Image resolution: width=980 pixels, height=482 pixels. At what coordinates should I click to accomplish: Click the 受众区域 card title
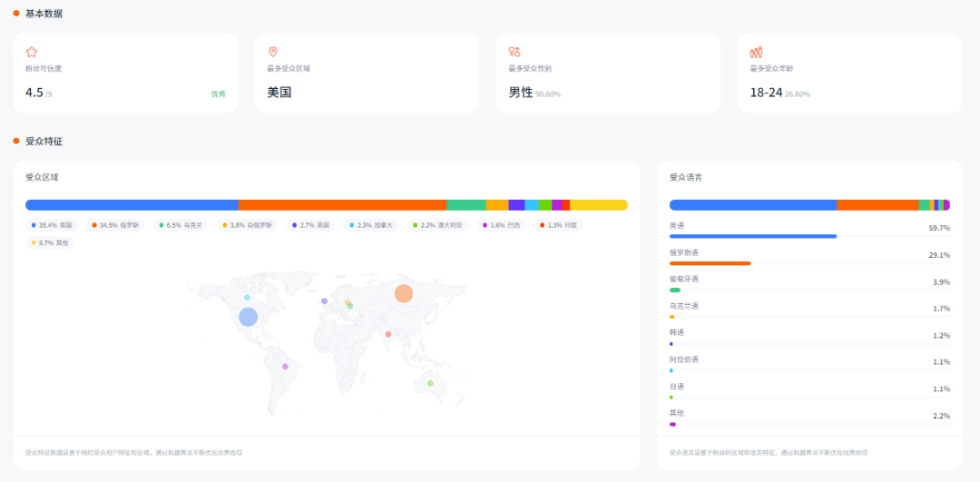(42, 178)
